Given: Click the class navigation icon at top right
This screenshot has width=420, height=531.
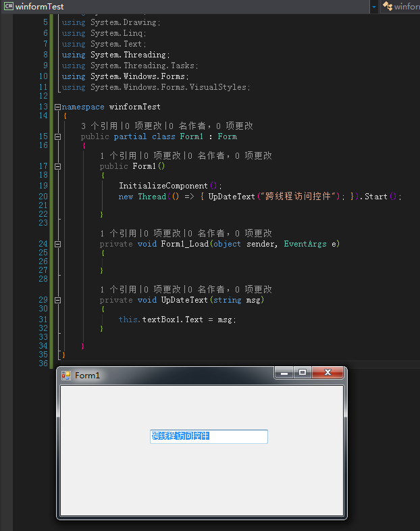Looking at the screenshot, I should [x=387, y=6].
